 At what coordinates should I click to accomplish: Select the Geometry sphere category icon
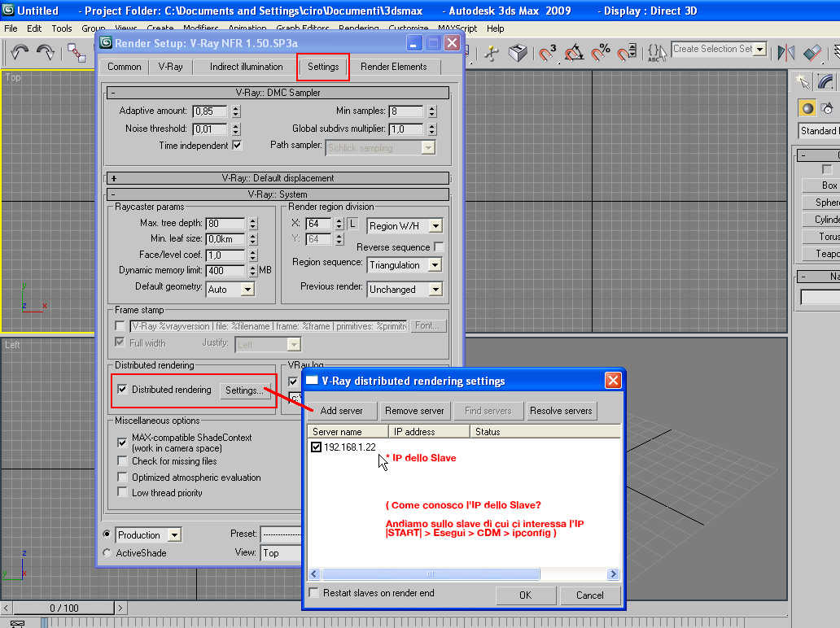(807, 108)
